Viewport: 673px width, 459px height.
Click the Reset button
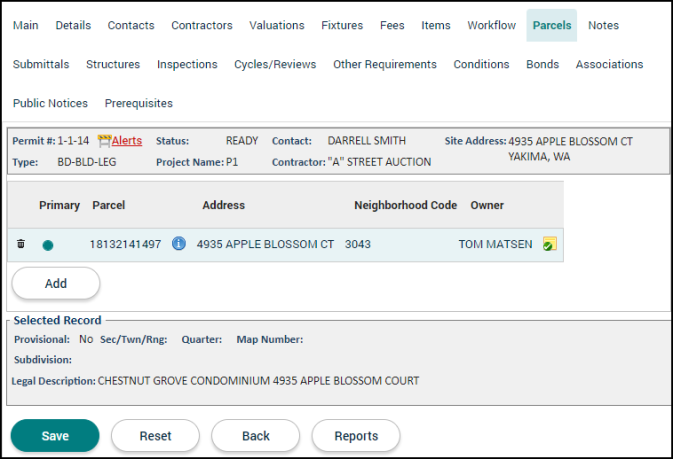click(155, 436)
